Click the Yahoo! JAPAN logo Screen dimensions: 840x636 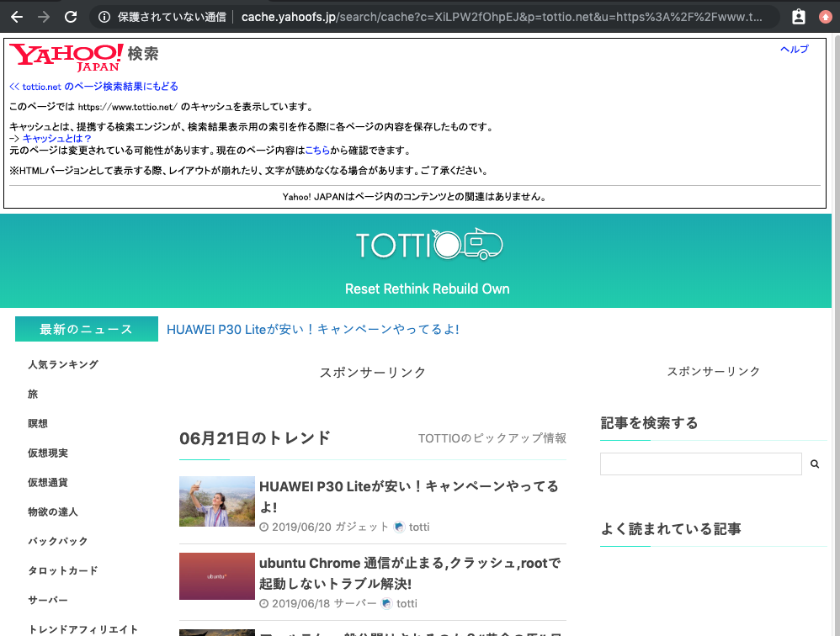click(66, 57)
